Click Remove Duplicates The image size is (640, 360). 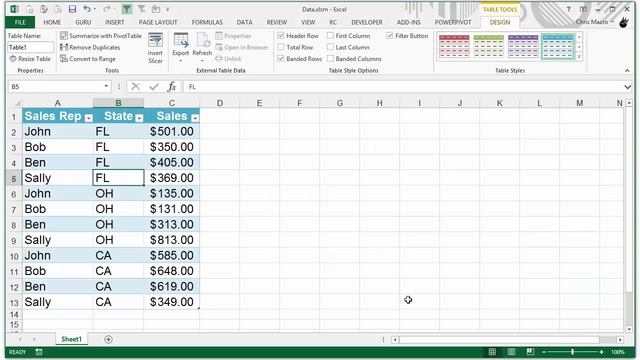point(90,47)
